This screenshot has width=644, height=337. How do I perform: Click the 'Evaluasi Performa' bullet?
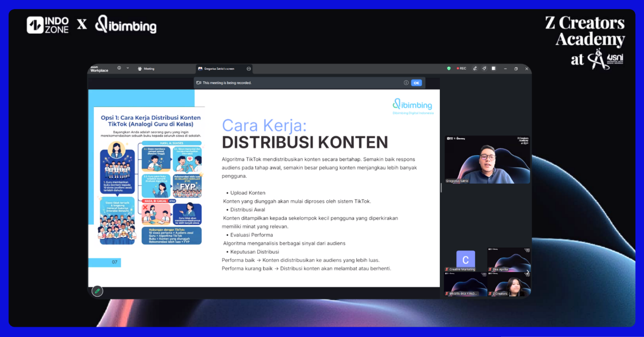(251, 235)
